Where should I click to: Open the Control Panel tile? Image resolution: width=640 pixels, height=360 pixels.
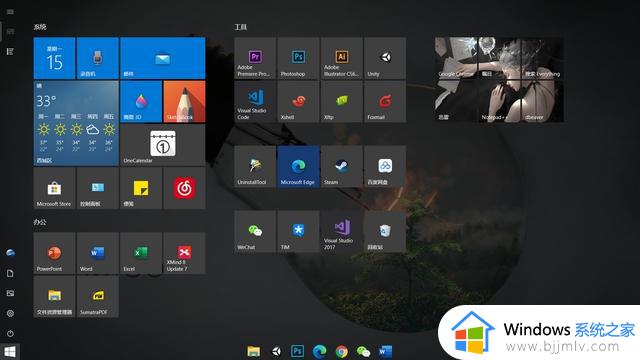click(x=98, y=188)
